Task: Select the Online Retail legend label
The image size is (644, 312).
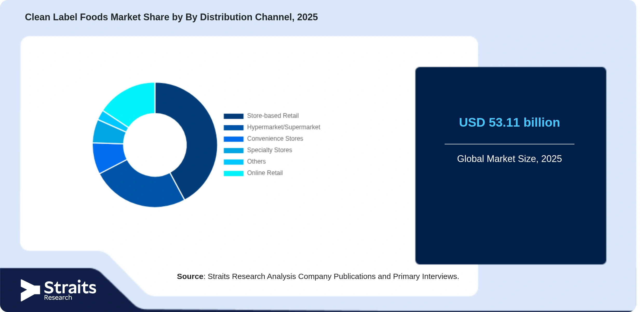Action: 265,173
